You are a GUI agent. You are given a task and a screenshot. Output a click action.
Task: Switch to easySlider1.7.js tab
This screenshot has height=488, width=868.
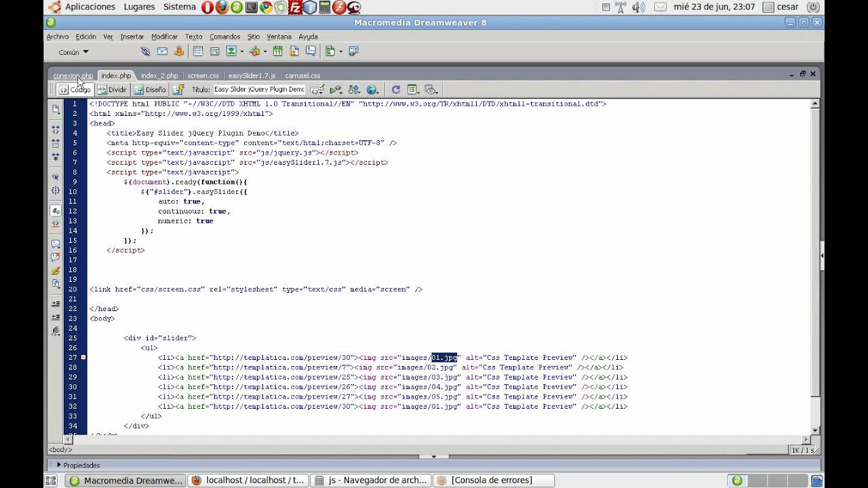(252, 76)
